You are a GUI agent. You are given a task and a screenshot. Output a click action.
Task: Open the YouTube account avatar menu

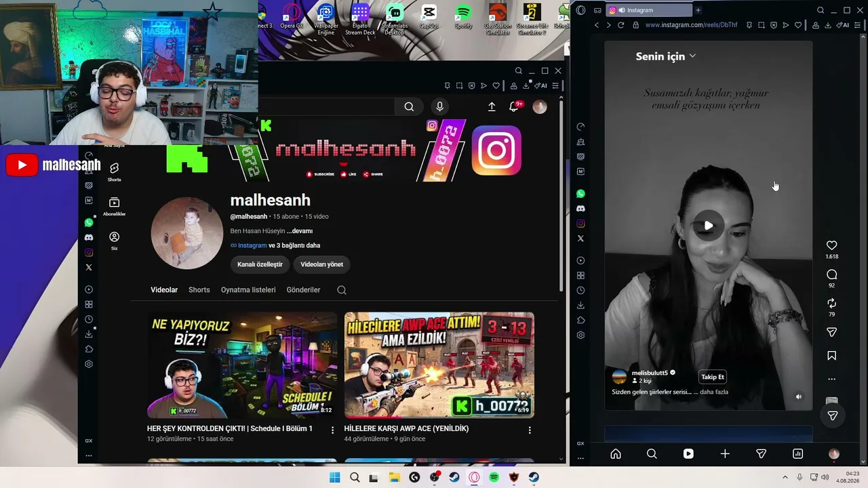[x=540, y=106]
